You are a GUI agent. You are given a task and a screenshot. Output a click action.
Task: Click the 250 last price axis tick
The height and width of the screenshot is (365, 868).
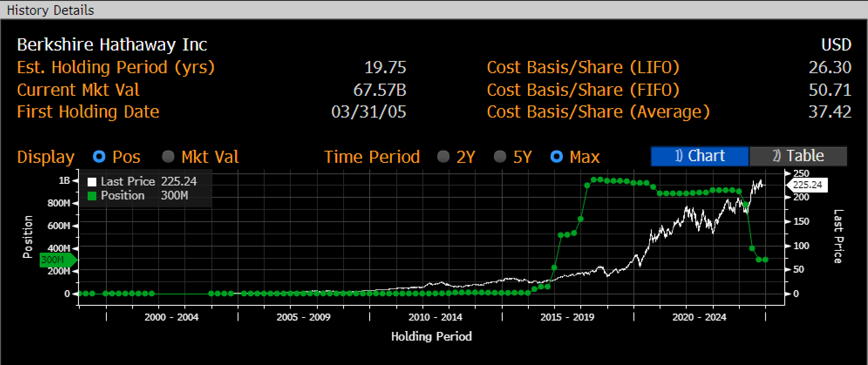click(801, 173)
